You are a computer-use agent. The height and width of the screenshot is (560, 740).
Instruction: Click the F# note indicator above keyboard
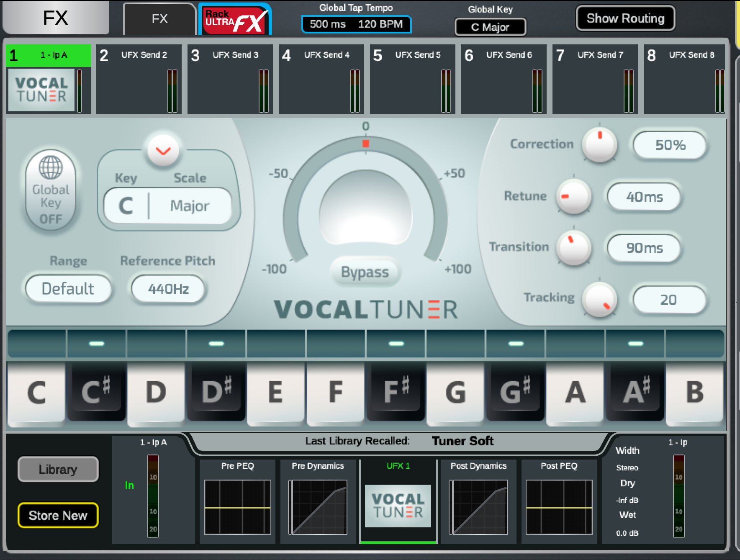[396, 344]
